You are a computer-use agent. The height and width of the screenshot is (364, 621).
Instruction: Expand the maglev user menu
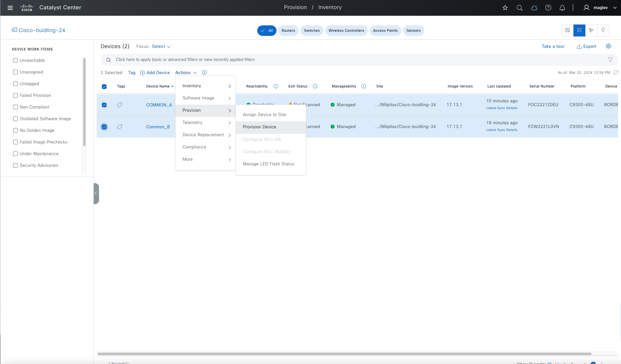point(601,8)
